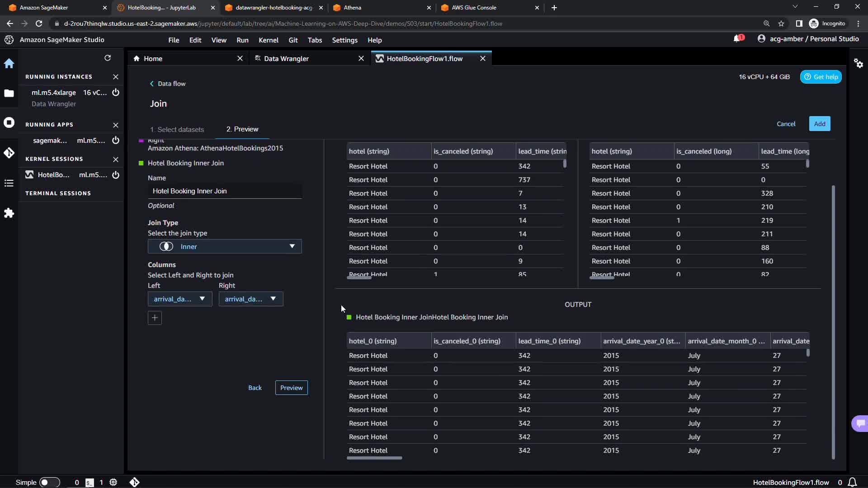
Task: Open the Kernel menu
Action: (268, 40)
